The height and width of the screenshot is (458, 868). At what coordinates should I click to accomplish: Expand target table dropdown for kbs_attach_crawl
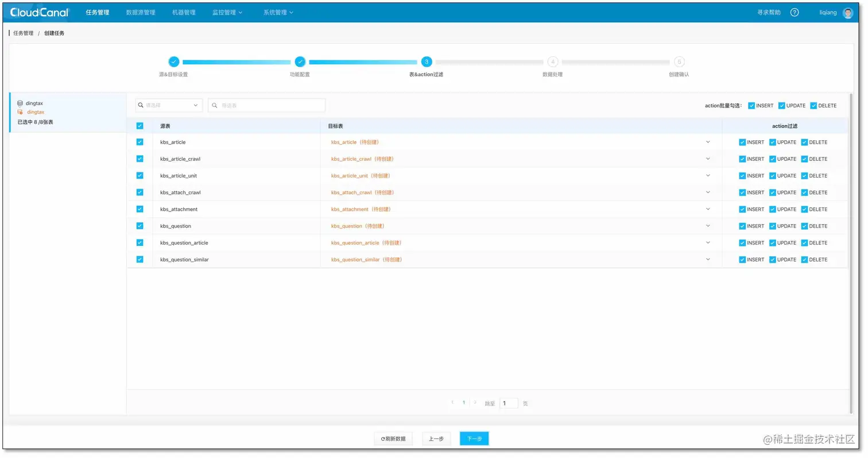click(708, 193)
